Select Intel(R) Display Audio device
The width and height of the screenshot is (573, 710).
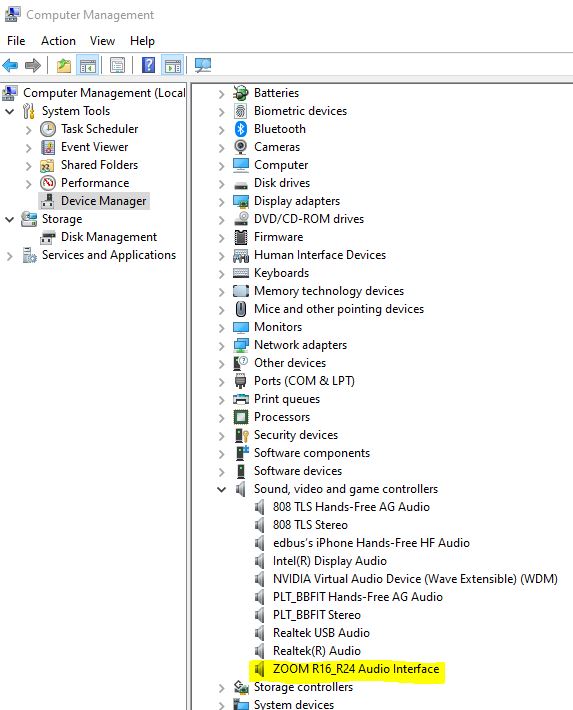(330, 561)
